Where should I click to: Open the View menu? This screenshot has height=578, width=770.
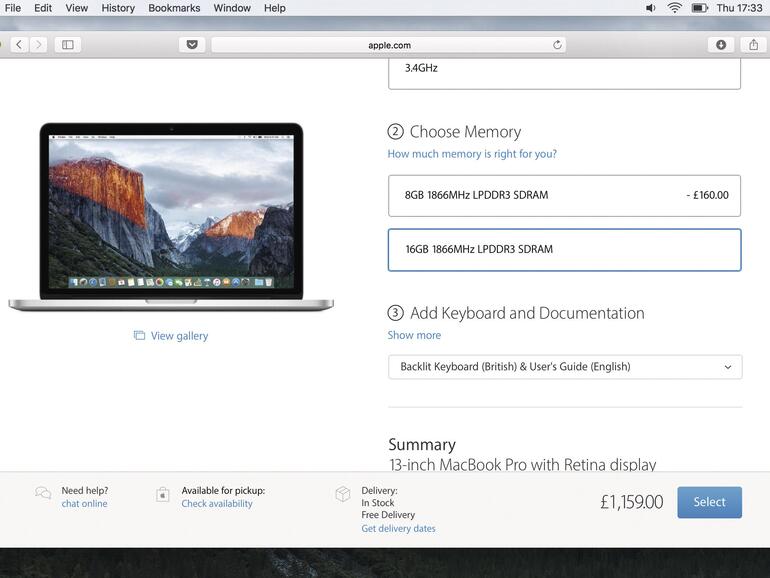point(77,8)
